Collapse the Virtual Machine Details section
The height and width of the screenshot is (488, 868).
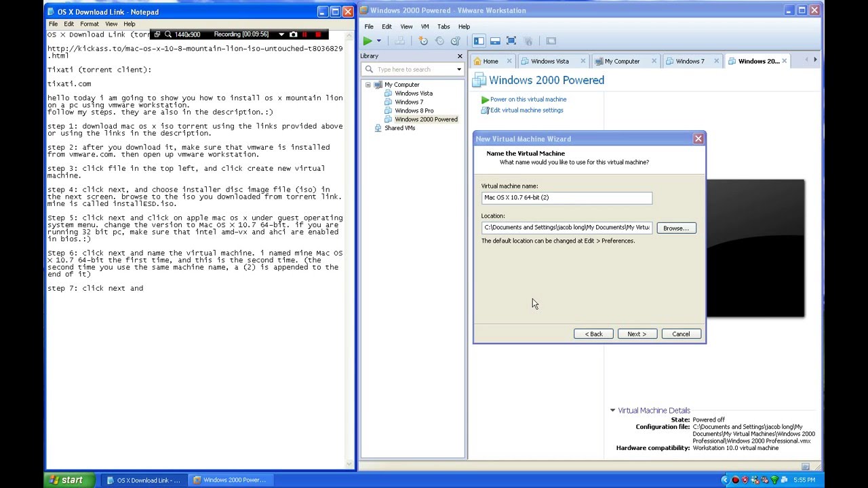(x=612, y=410)
